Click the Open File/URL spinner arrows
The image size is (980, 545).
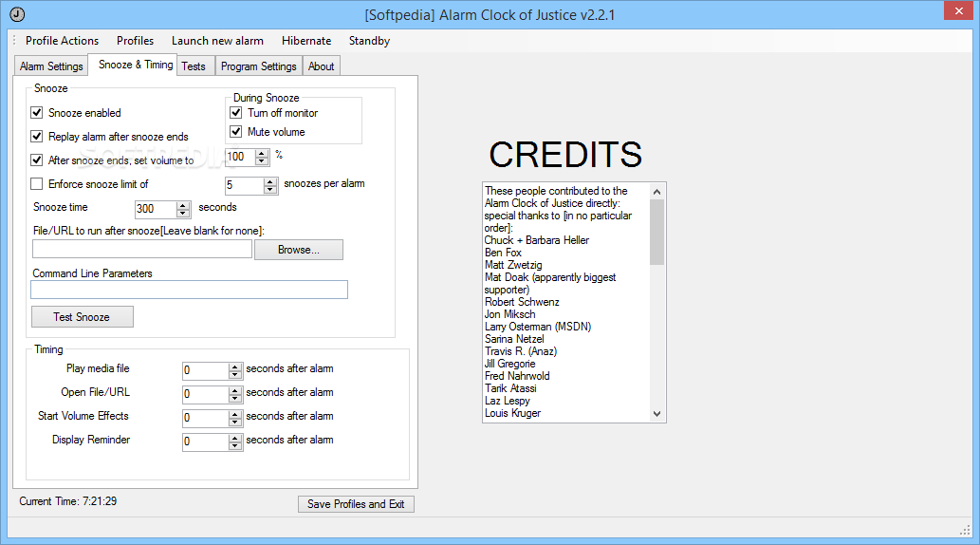point(235,394)
